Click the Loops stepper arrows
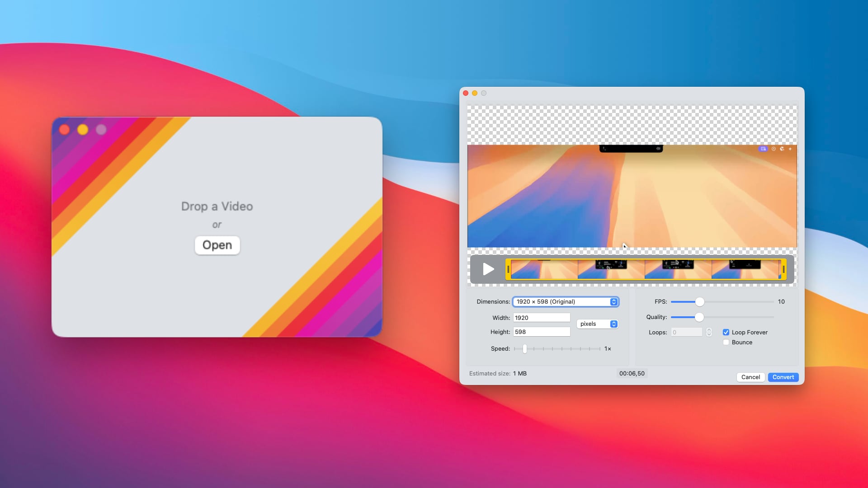The image size is (868, 488). (709, 332)
